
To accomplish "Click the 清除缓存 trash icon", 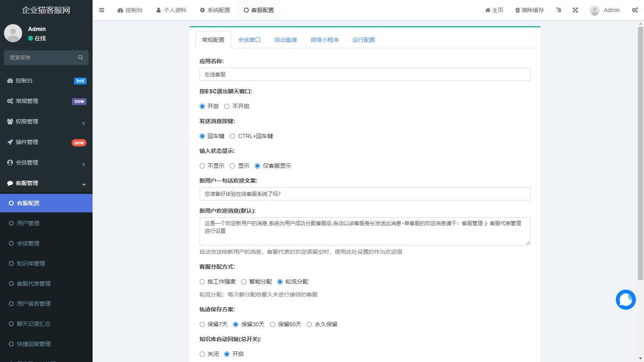I will pos(518,10).
